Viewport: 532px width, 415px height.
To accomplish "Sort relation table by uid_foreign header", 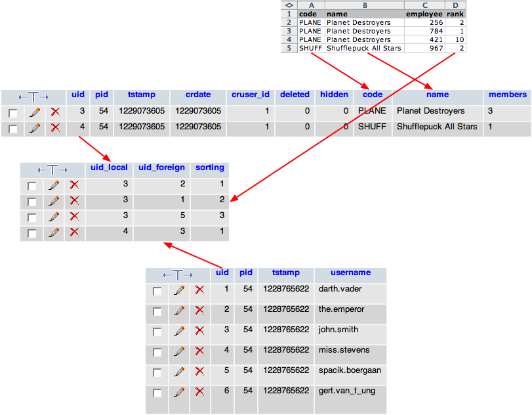I will 161,167.
